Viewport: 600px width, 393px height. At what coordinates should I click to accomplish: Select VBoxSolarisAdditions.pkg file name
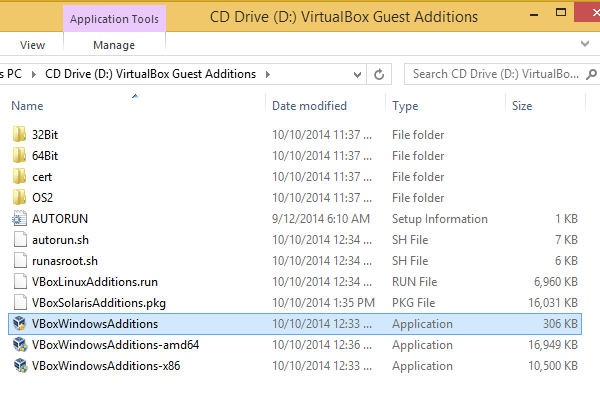tap(99, 303)
